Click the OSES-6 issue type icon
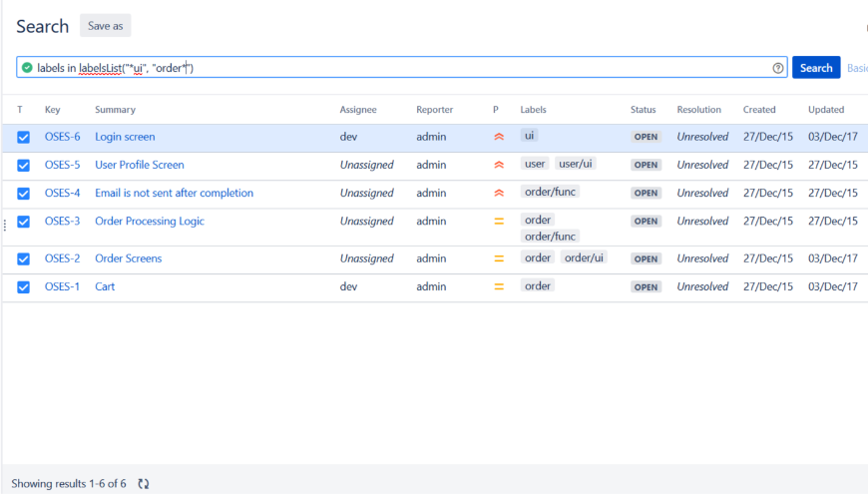This screenshot has width=868, height=494. [x=24, y=137]
